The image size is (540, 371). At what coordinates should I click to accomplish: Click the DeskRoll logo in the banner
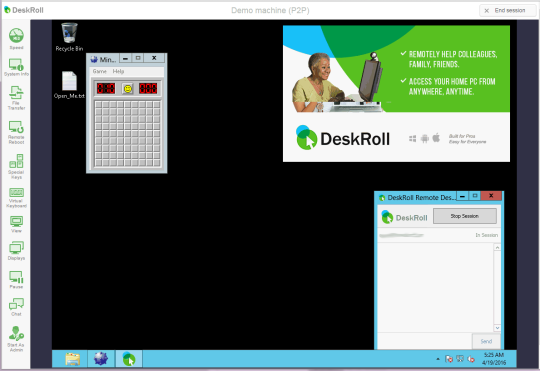[x=343, y=138]
